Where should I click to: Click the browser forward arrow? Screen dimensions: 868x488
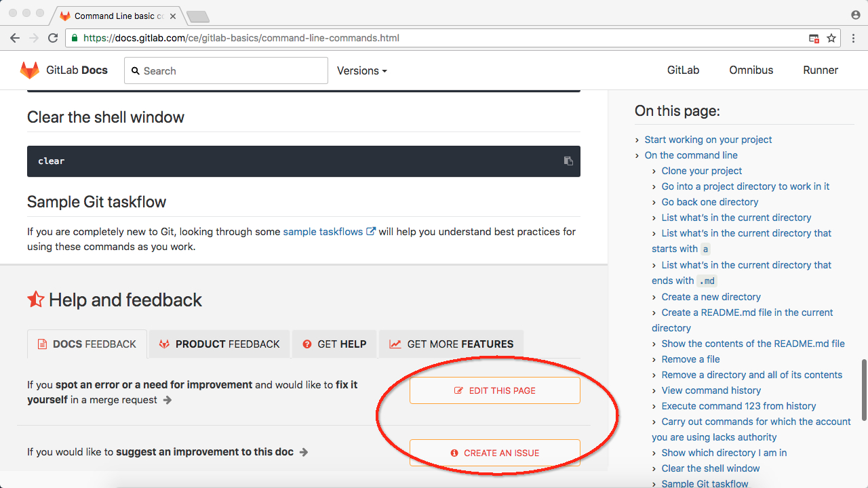click(34, 38)
